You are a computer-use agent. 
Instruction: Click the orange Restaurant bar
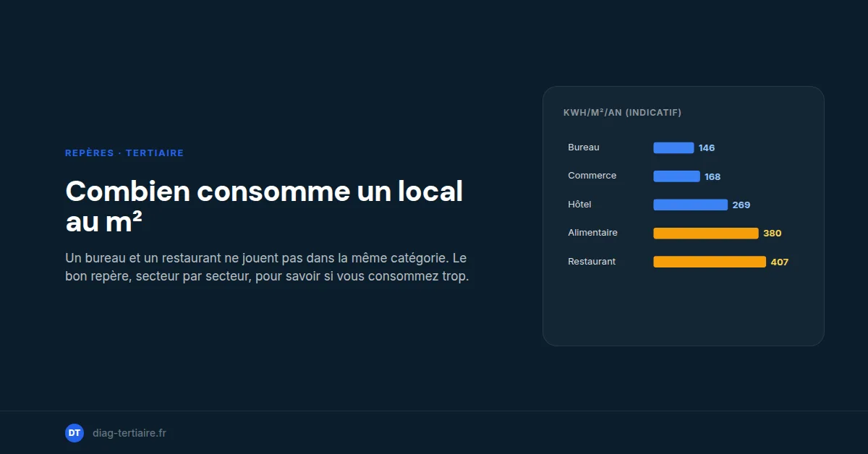[x=710, y=262]
